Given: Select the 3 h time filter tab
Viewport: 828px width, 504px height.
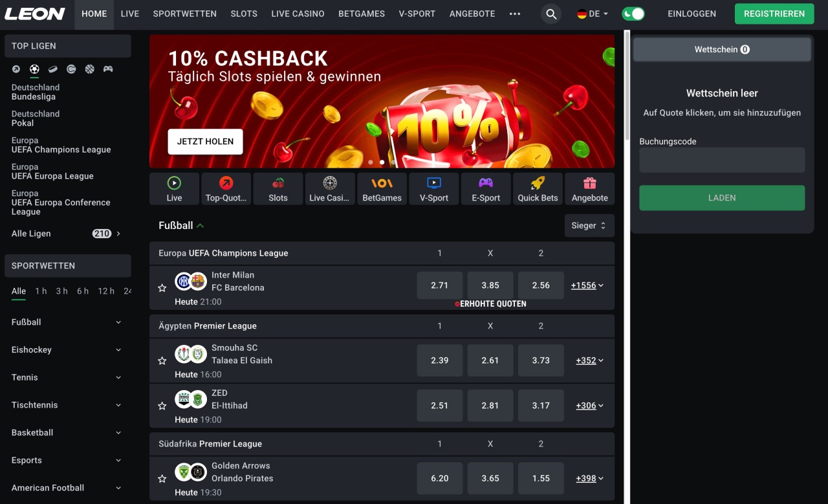Looking at the screenshot, I should [61, 291].
